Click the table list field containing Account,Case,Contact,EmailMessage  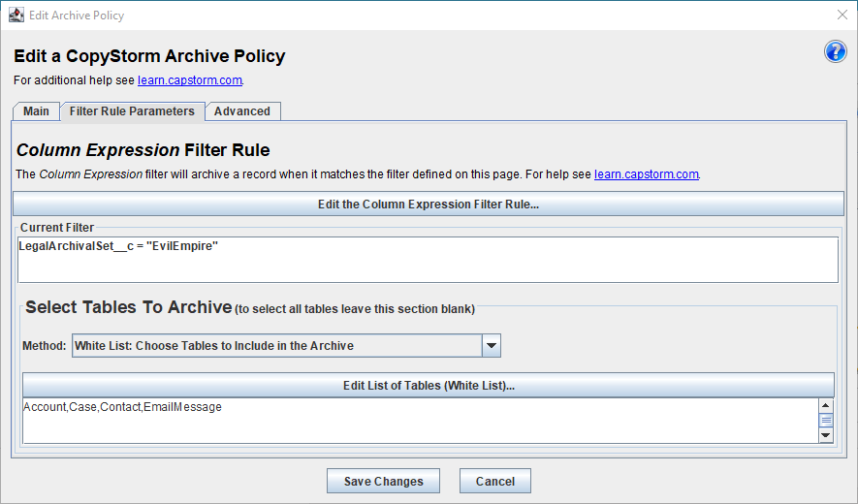point(420,421)
